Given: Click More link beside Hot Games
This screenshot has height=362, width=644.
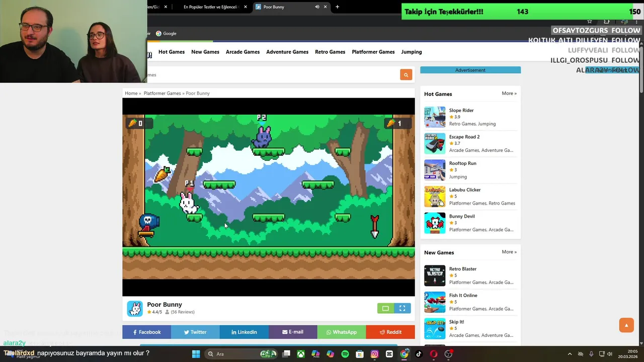Looking at the screenshot, I should click(509, 94).
